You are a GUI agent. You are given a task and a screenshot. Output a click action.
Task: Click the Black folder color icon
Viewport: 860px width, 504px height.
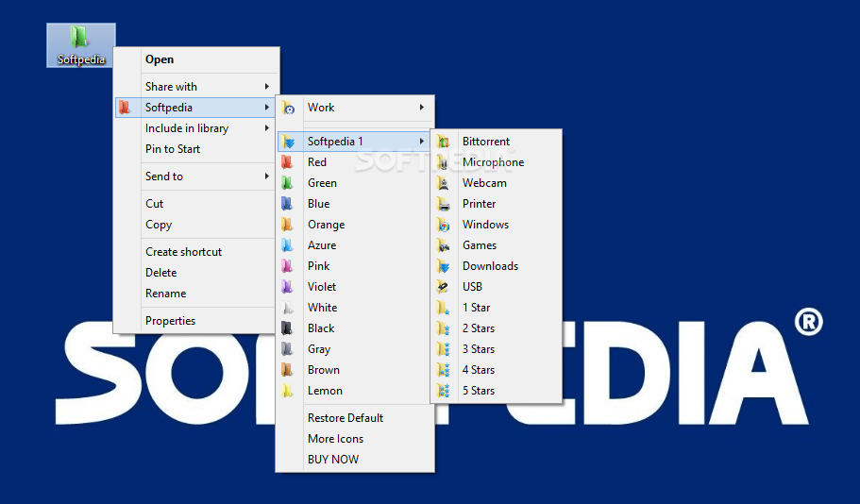coord(287,328)
